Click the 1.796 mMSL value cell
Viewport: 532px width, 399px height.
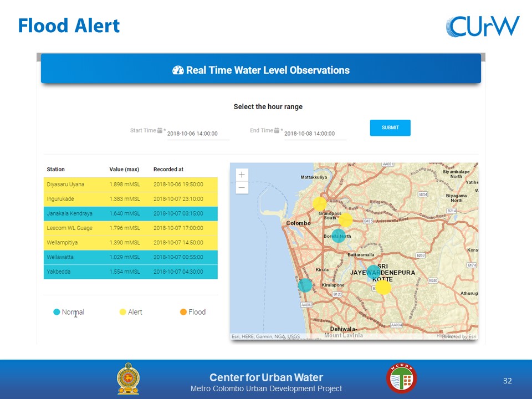click(125, 228)
